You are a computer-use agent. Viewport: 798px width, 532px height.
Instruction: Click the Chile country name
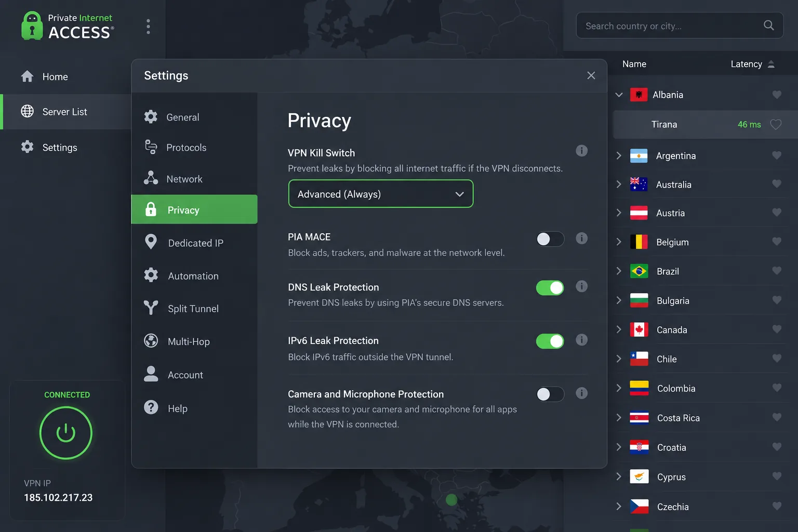coord(667,359)
